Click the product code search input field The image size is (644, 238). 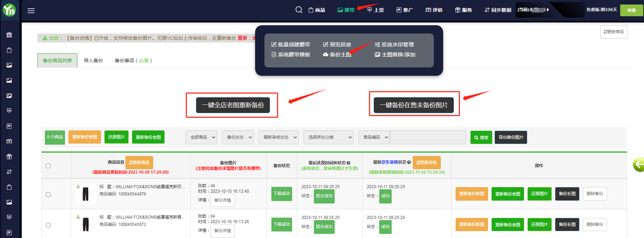coord(428,137)
